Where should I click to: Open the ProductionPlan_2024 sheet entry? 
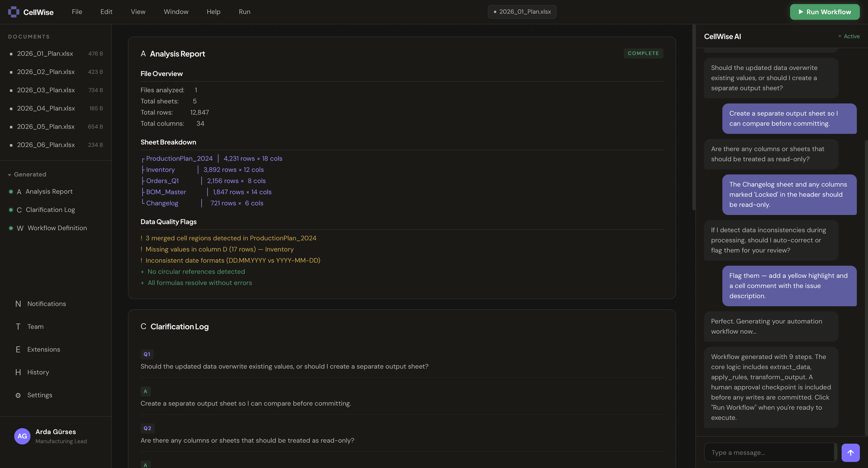179,159
